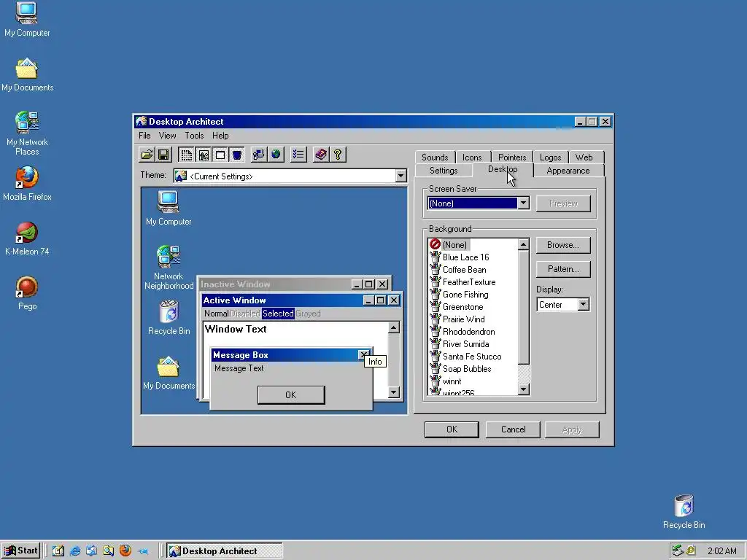747x560 pixels.
Task: Select My Network Places desktop icon
Action: [x=27, y=134]
